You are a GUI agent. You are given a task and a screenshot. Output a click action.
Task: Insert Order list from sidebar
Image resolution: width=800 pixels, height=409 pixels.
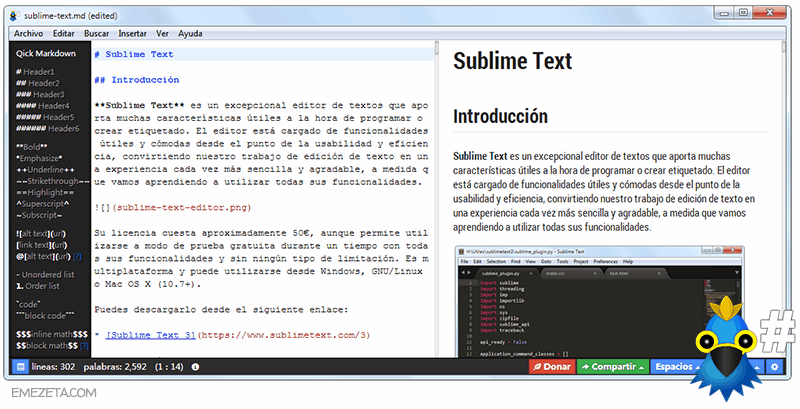[38, 286]
